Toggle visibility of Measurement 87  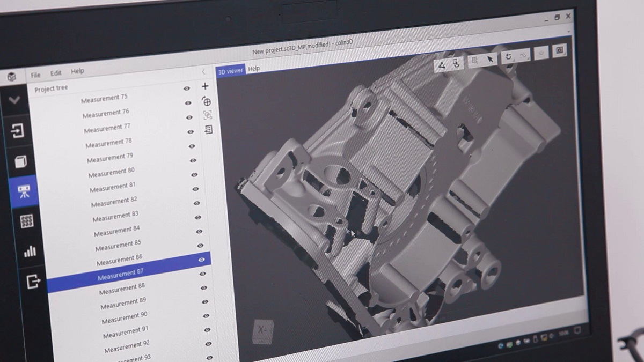[x=202, y=260]
